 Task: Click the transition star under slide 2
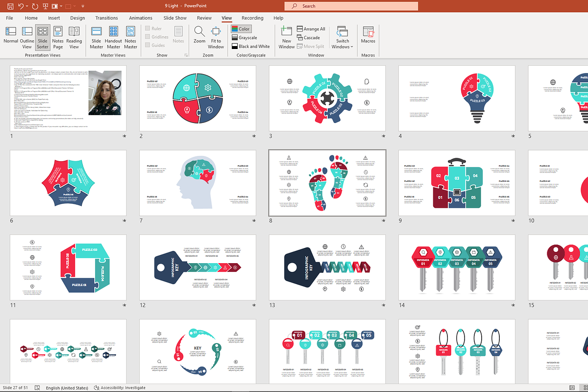254,136
